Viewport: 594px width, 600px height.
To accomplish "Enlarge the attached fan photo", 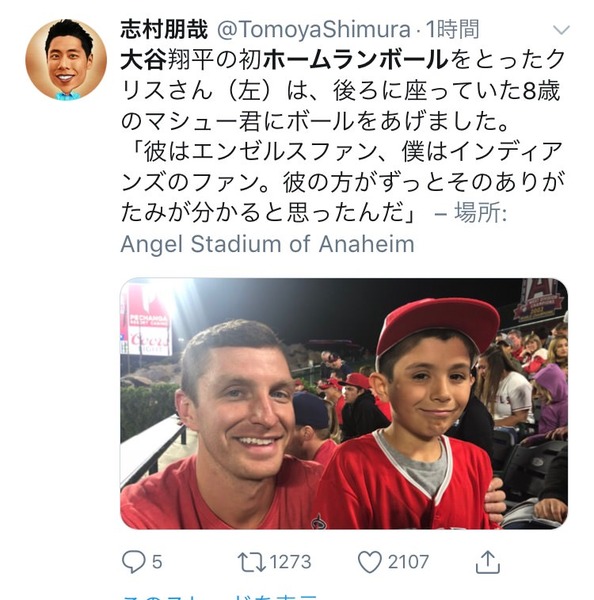I will pyautogui.click(x=344, y=403).
